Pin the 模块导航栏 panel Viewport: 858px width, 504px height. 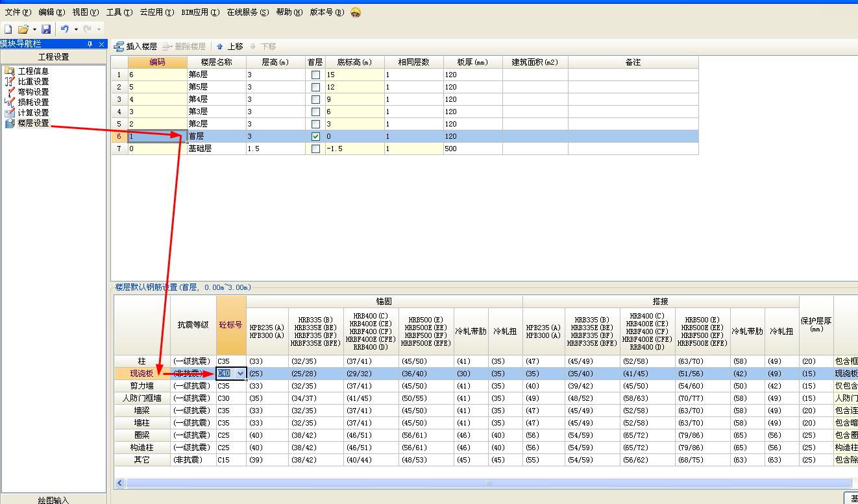tap(91, 44)
